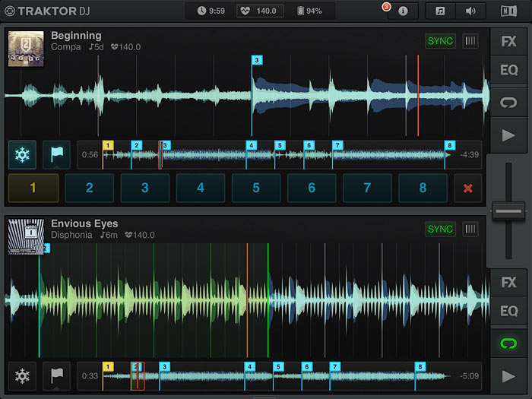This screenshot has width=532, height=399.
Task: Toggle SYNC on the Envious Eyes deck
Action: pos(439,230)
